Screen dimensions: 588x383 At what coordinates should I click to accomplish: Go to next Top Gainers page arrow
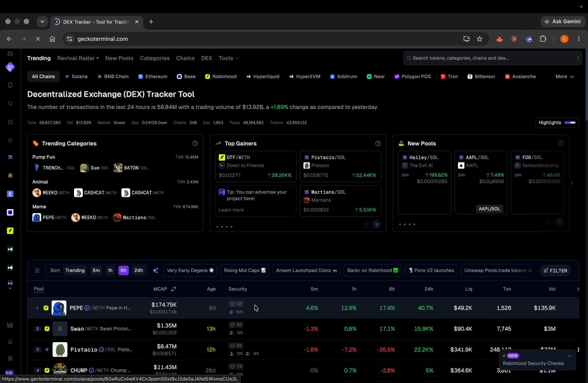coord(377,224)
